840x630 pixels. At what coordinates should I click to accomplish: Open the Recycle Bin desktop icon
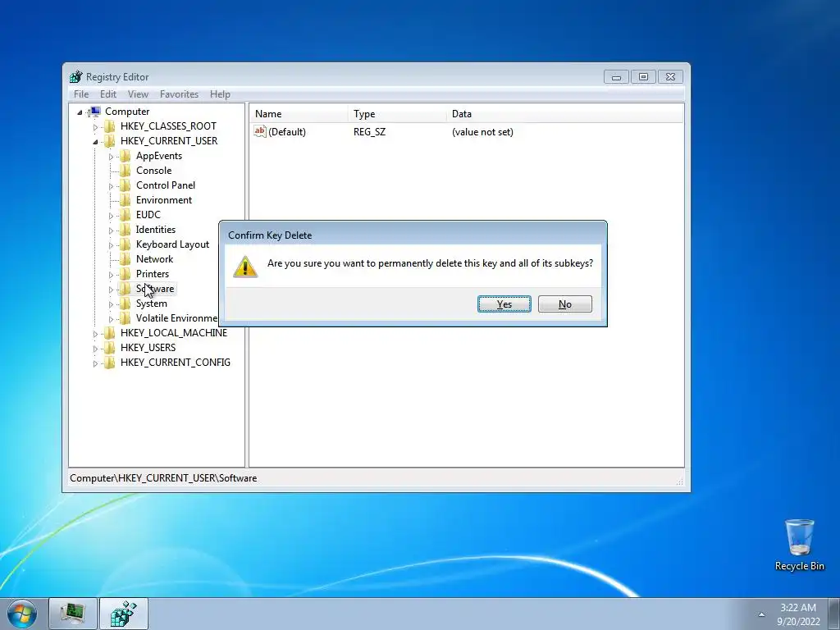(799, 545)
